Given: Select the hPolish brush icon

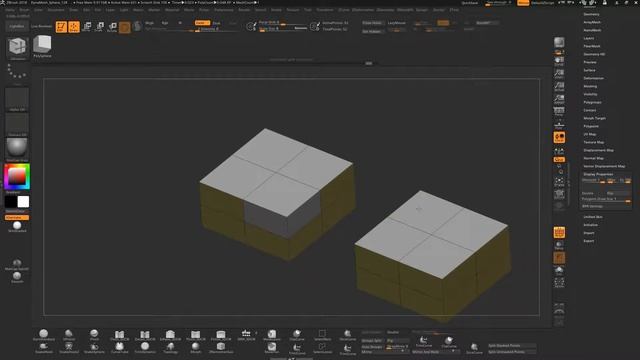Looking at the screenshot, I should tap(69, 335).
